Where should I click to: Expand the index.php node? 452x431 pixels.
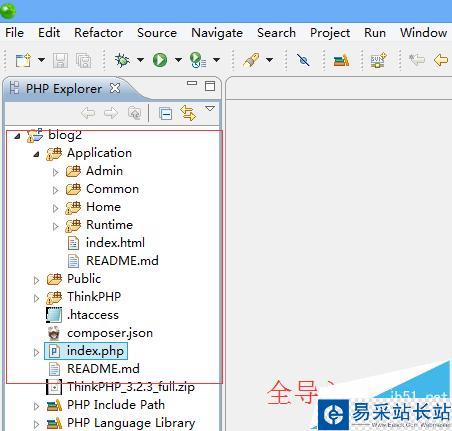pos(36,352)
